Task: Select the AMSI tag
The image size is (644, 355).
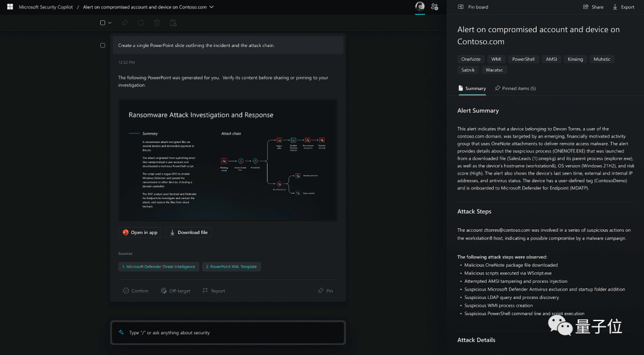Action: [x=551, y=59]
